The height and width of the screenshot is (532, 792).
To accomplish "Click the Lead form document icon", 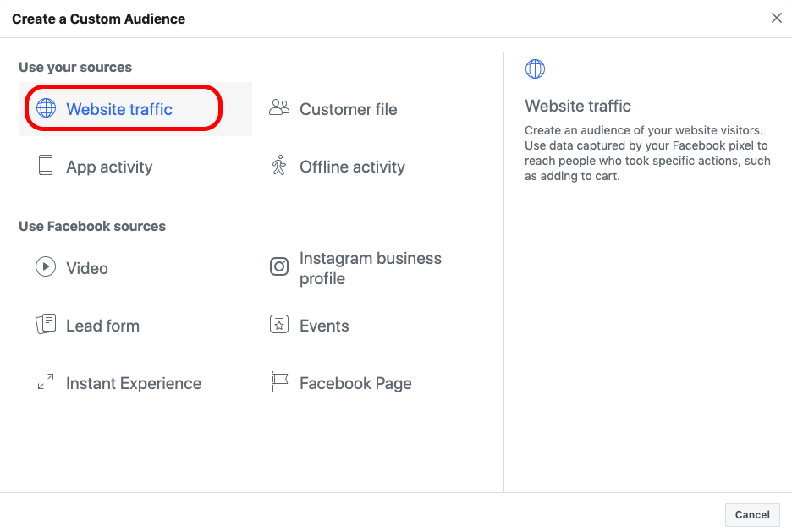I will (46, 324).
